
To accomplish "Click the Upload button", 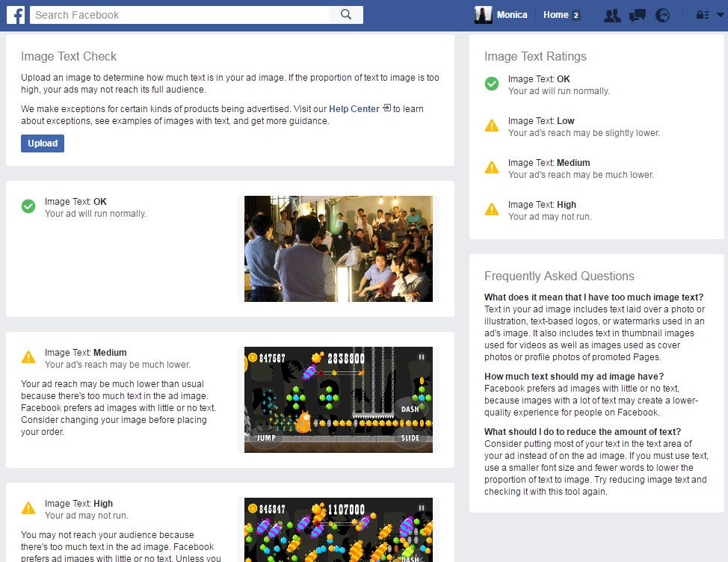I will 42,143.
